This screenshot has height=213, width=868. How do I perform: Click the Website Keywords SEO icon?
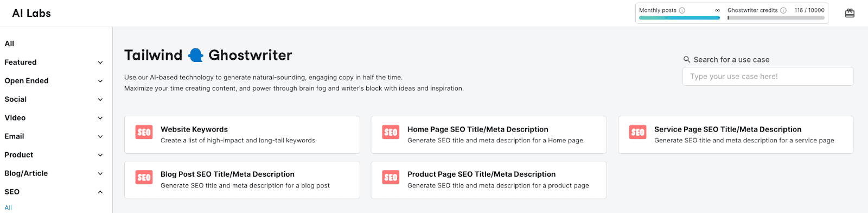coord(144,132)
